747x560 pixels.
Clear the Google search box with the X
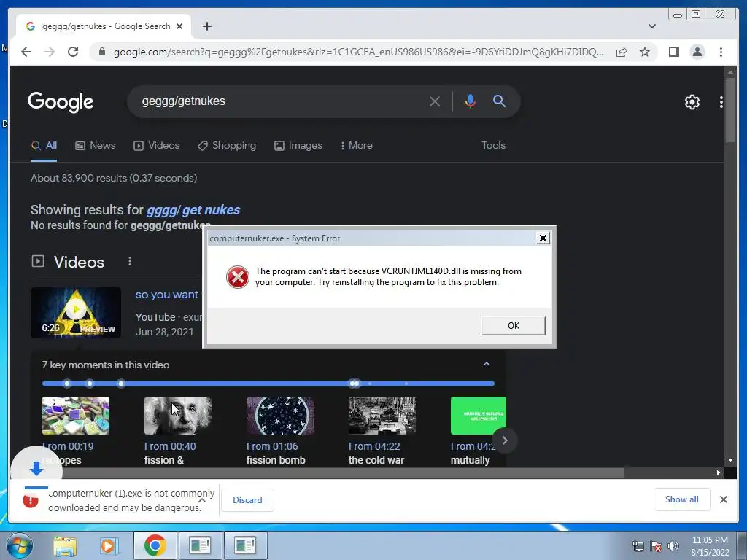point(435,101)
